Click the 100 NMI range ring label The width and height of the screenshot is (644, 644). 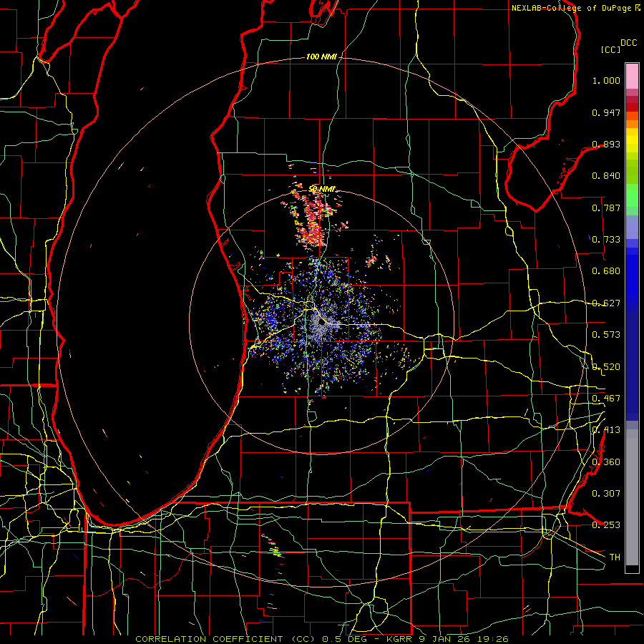[321, 57]
